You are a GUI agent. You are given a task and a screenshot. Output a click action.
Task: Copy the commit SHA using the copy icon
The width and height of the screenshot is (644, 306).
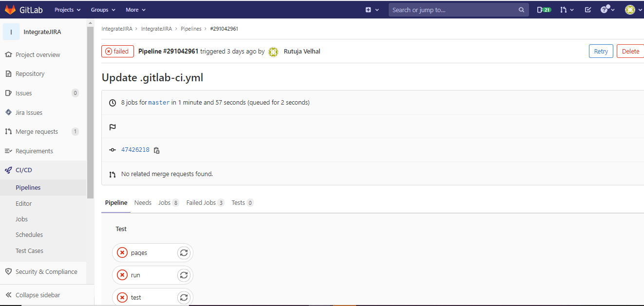156,150
